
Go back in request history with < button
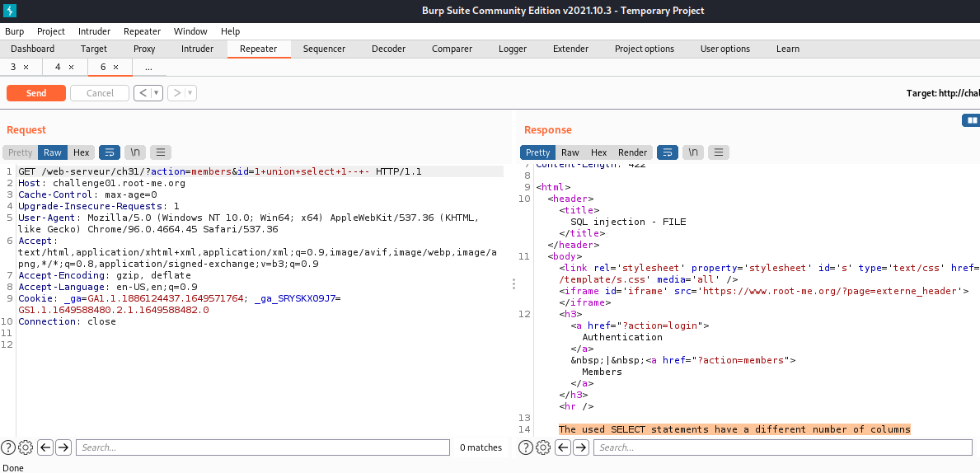click(x=143, y=93)
